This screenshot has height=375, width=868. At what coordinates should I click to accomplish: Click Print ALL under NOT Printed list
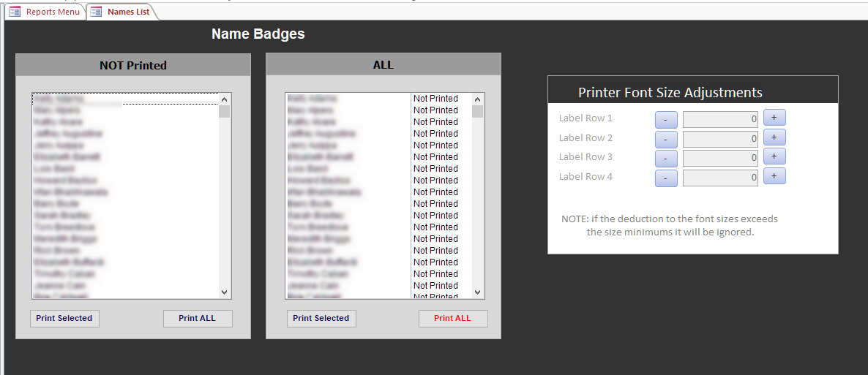pyautogui.click(x=198, y=319)
